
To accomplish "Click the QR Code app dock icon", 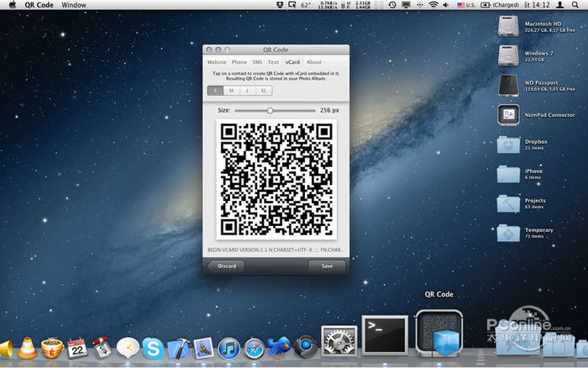I will [438, 333].
